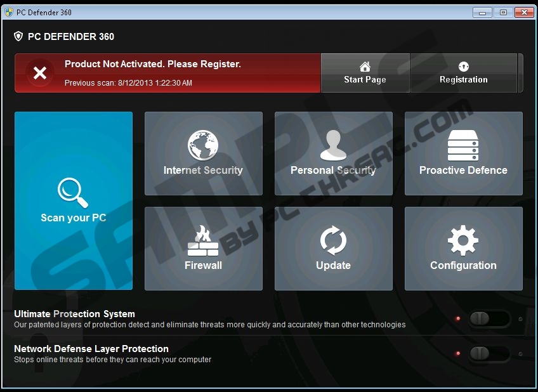Maximize the PC Defender 360 window
The width and height of the screenshot is (538, 392).
[x=503, y=13]
